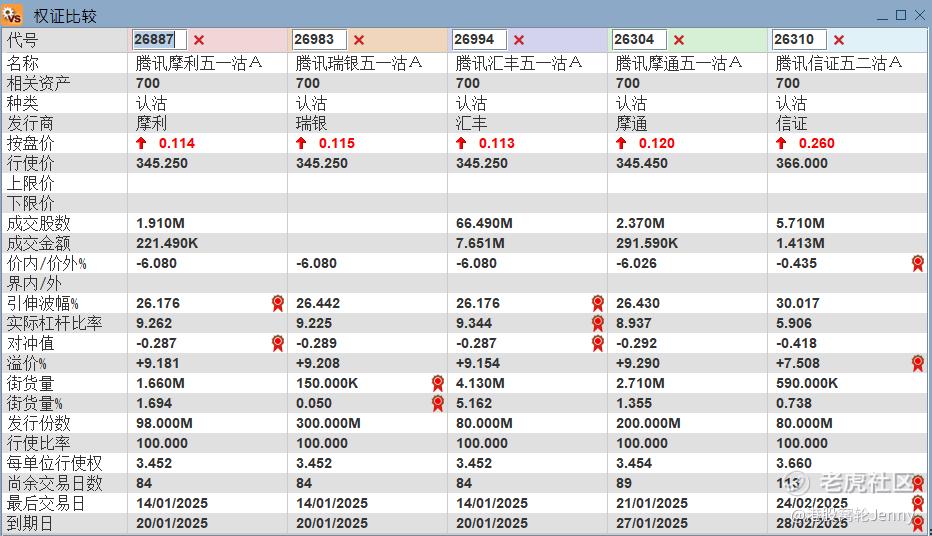Screen dimensions: 932x536
Task: Click strike price 345.450
Action: click(x=641, y=163)
